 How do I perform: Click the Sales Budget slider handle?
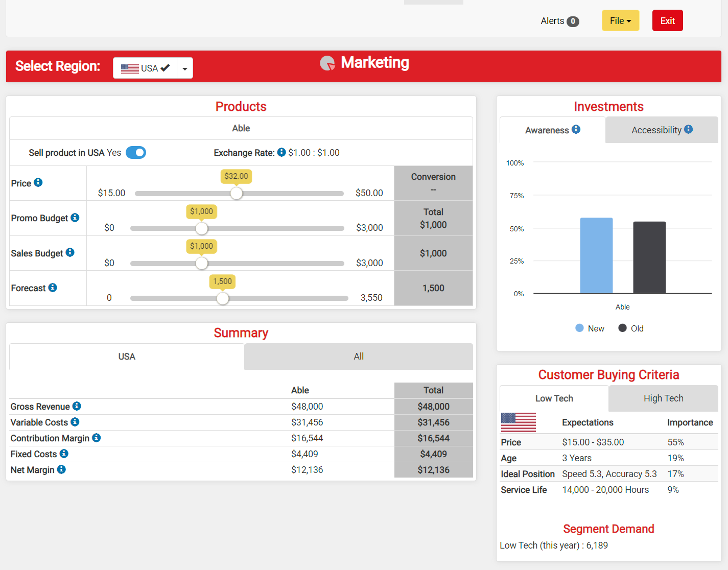coord(202,263)
